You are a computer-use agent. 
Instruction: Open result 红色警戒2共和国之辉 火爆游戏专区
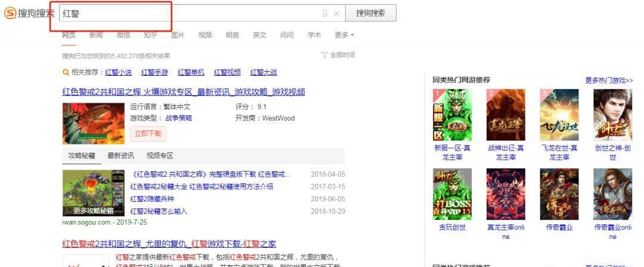pos(184,92)
